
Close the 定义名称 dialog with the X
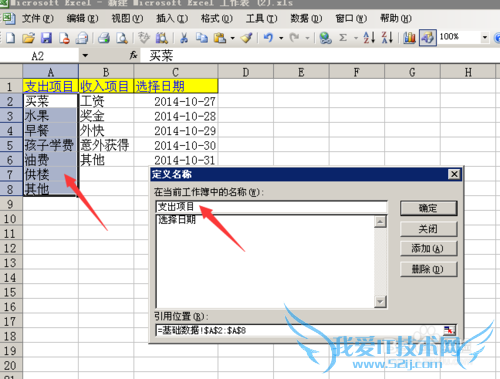[454, 174]
